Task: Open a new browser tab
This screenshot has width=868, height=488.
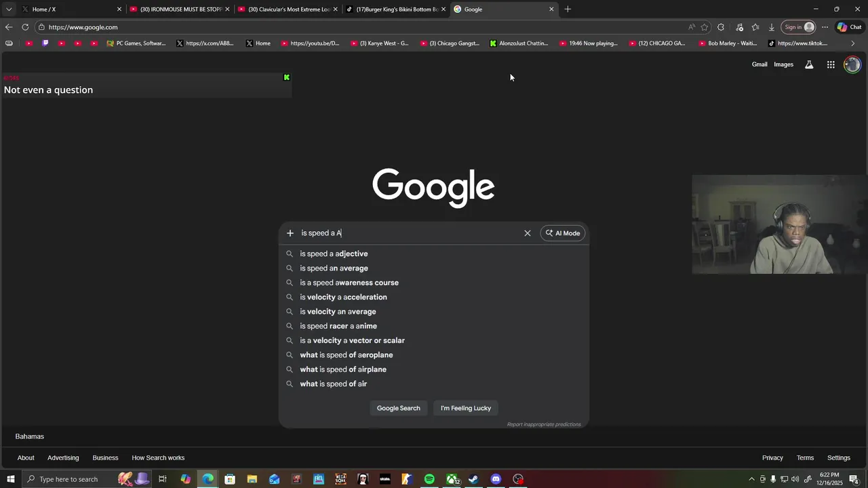Action: coord(568,9)
